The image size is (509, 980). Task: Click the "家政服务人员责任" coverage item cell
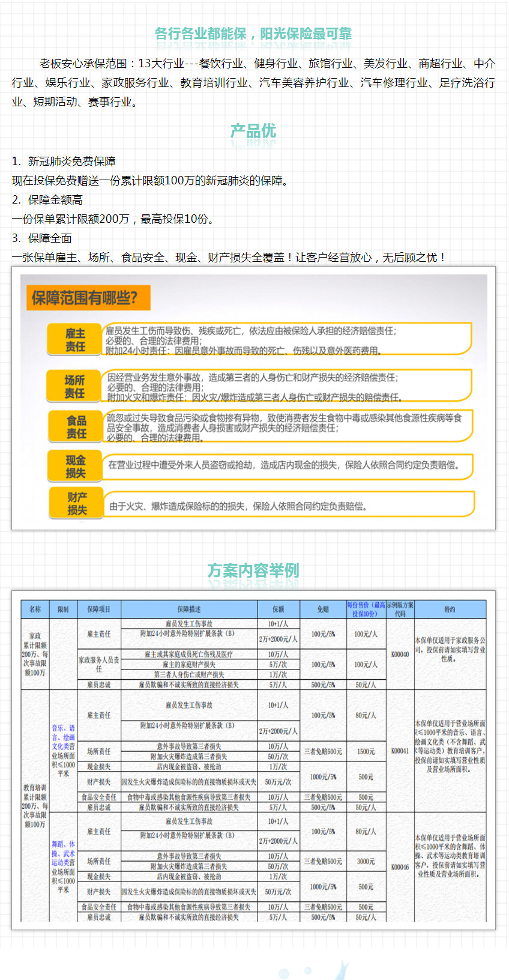pos(99,664)
